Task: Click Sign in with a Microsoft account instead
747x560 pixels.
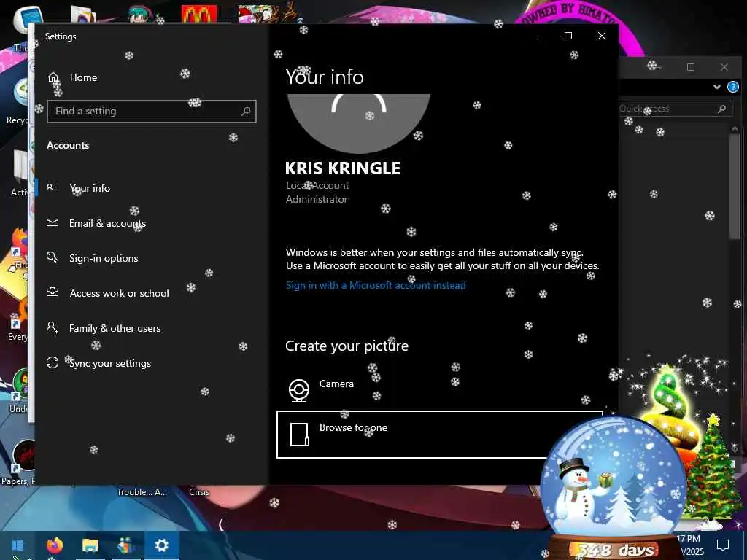Action: tap(376, 285)
